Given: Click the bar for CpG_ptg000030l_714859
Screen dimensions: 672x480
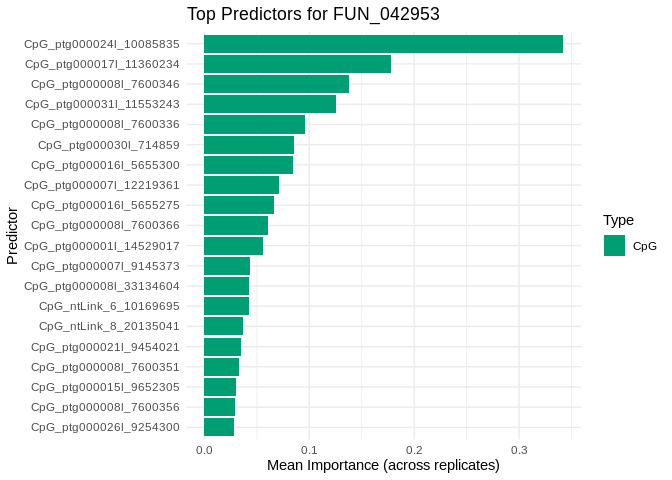Looking at the screenshot, I should pos(249,145).
